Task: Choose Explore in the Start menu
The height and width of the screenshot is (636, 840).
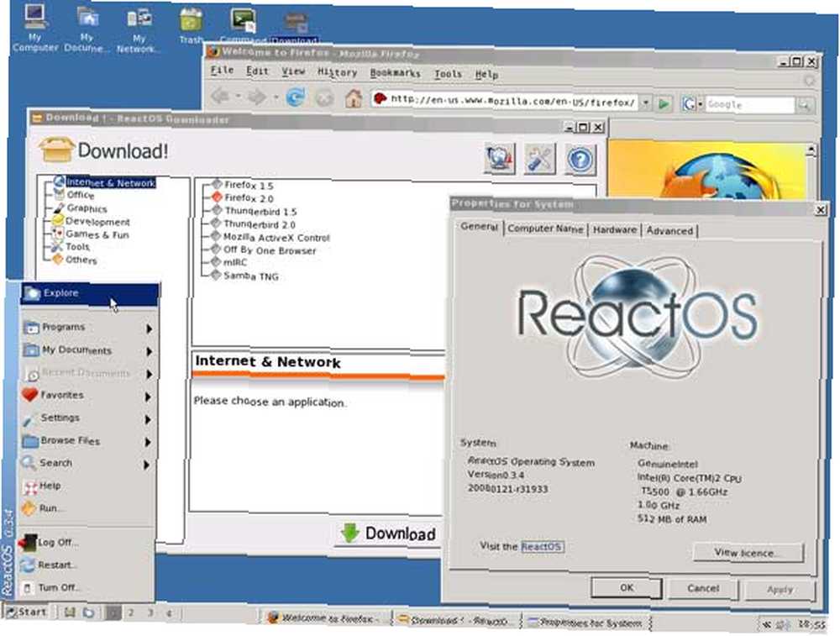Action: (x=90, y=293)
